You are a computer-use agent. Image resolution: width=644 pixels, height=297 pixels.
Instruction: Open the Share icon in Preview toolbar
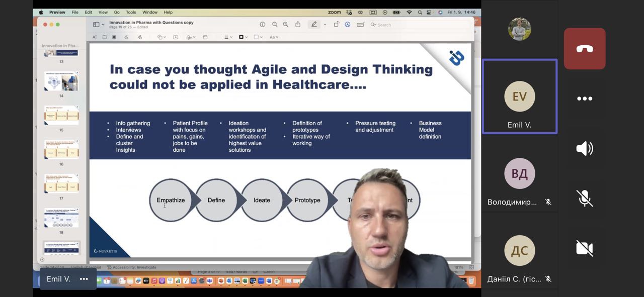(298, 24)
